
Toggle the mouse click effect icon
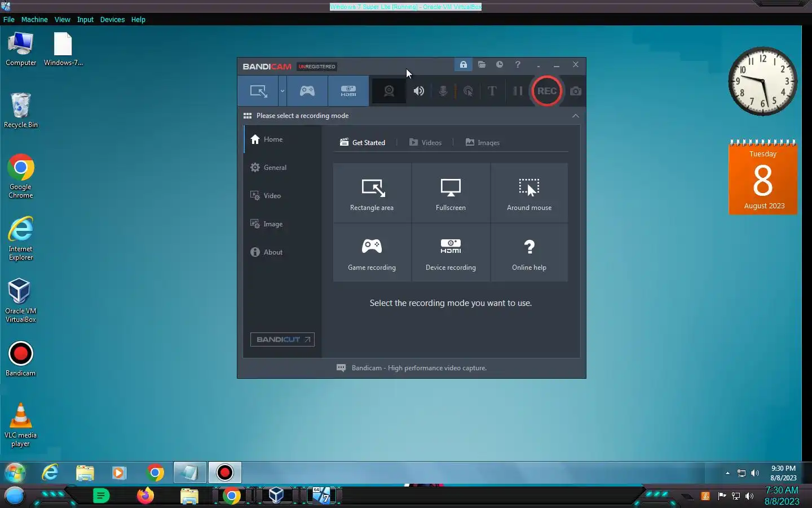click(x=468, y=91)
